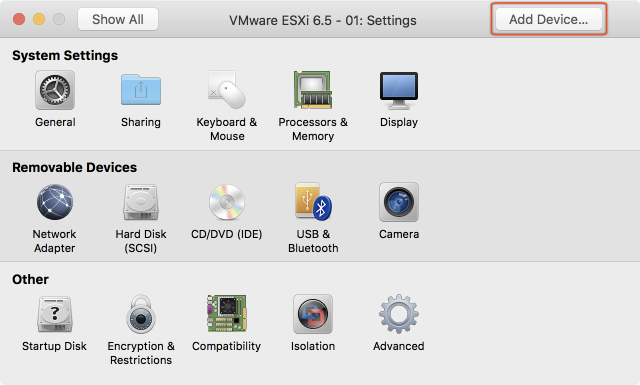Open Processors & Memory settings
Screen dimensions: 640x385
313,90
